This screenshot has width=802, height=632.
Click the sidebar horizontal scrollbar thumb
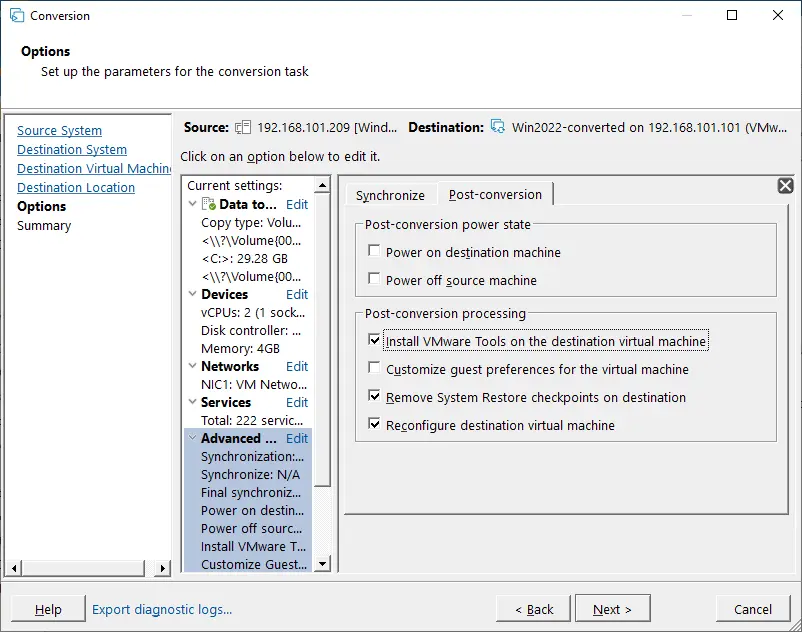(83, 568)
